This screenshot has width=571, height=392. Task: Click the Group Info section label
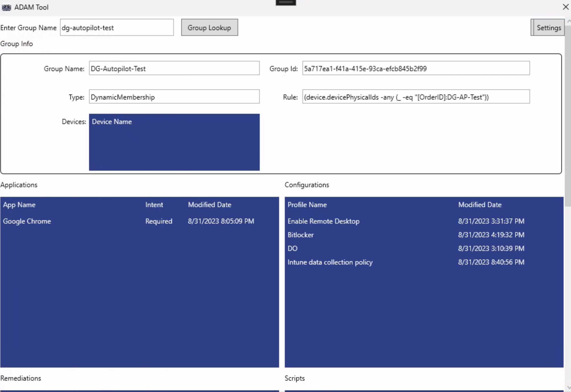click(x=17, y=44)
